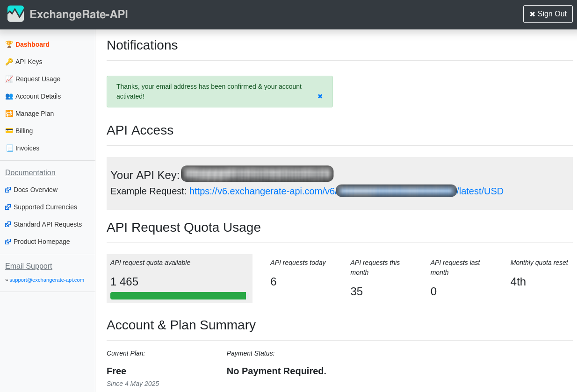Click the Free current plan text
Screen dimensions: 577x392
(x=116, y=371)
